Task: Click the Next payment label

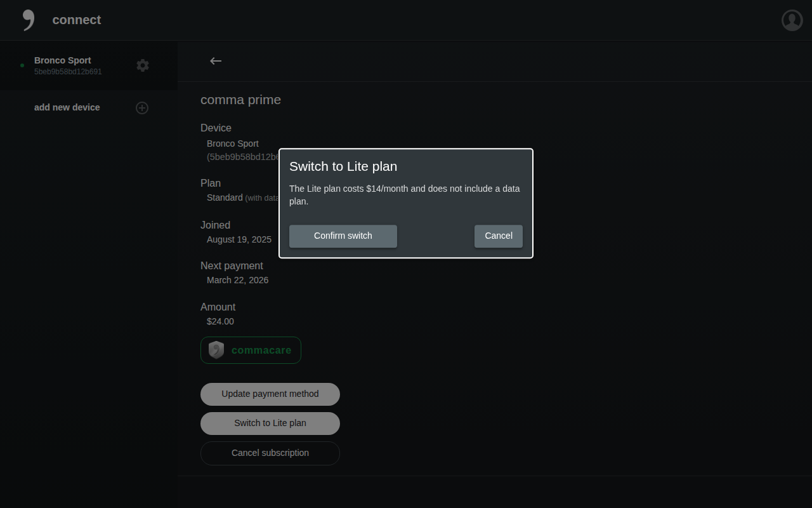Action: [232, 265]
